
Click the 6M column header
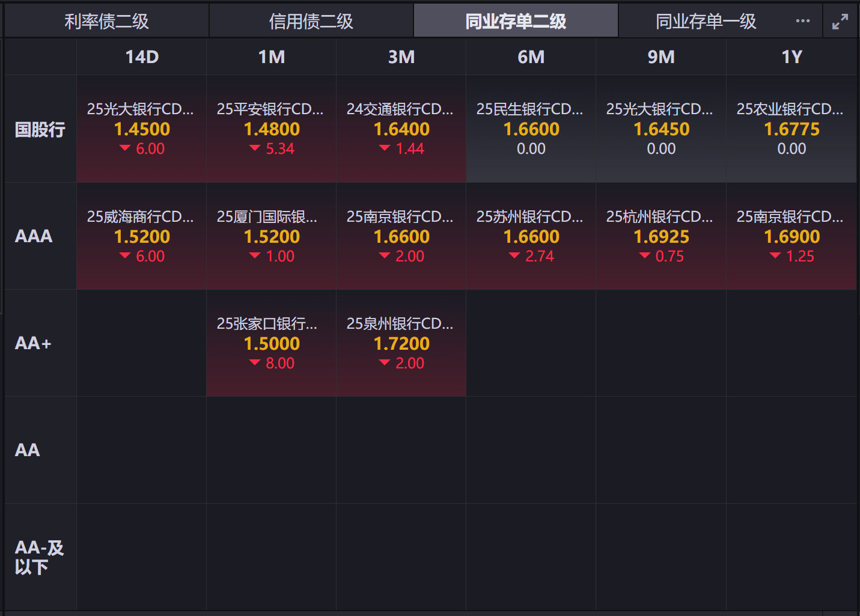531,57
